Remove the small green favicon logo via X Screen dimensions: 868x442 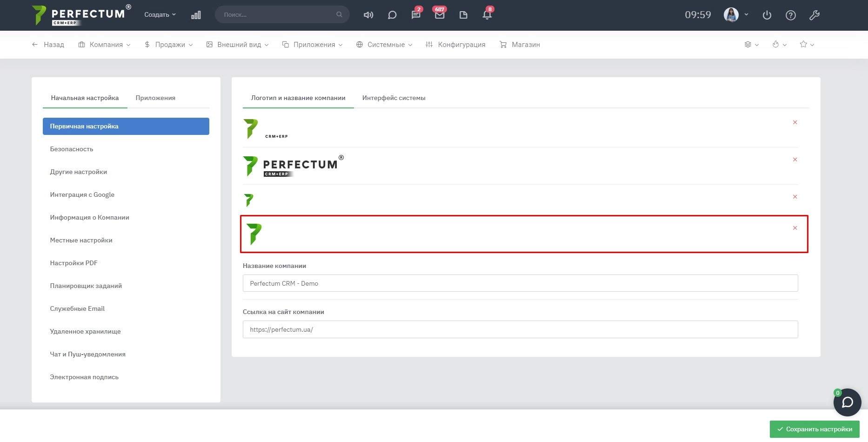coord(795,197)
